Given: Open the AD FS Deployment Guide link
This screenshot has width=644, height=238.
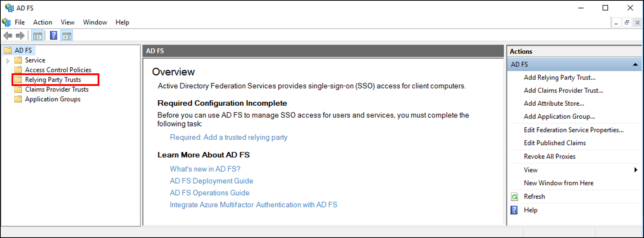Looking at the screenshot, I should pos(211,181).
